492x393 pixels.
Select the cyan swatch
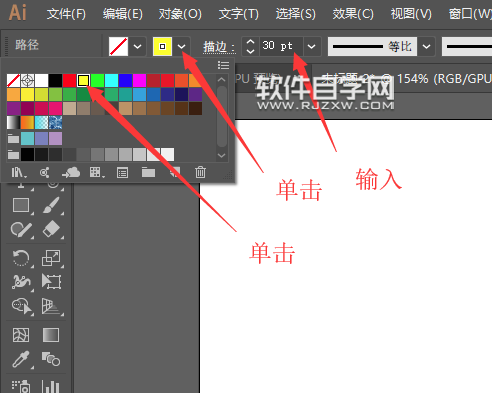(111, 80)
